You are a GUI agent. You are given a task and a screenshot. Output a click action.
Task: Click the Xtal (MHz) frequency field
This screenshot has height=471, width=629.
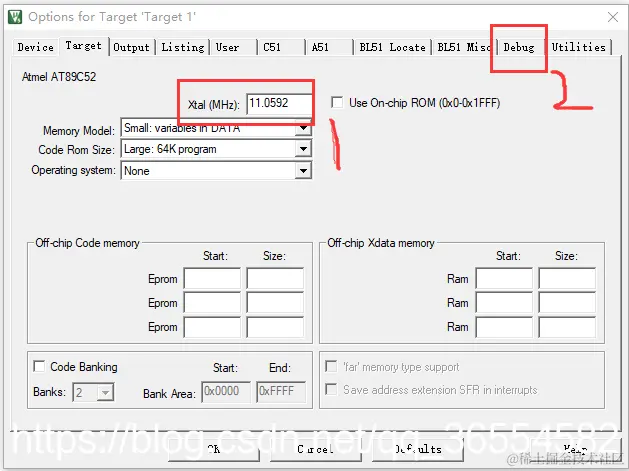click(x=279, y=104)
